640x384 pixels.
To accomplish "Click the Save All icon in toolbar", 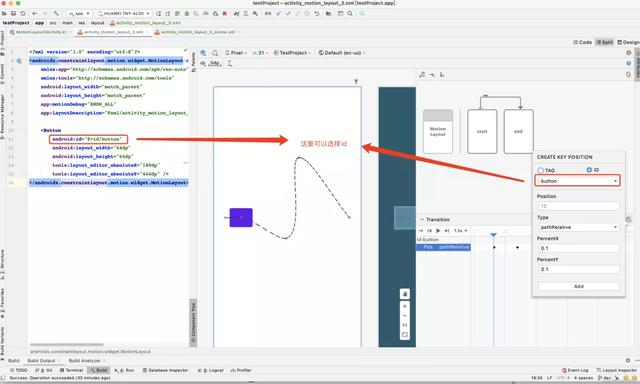I will point(13,13).
